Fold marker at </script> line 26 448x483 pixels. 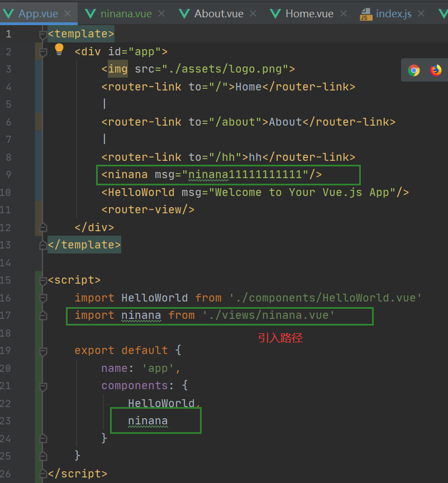pyautogui.click(x=43, y=474)
